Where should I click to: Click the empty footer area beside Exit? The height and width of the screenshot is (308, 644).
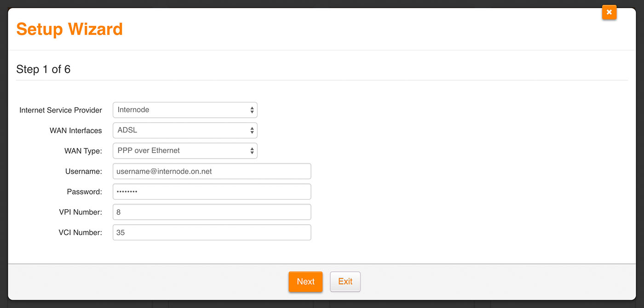point(460,282)
